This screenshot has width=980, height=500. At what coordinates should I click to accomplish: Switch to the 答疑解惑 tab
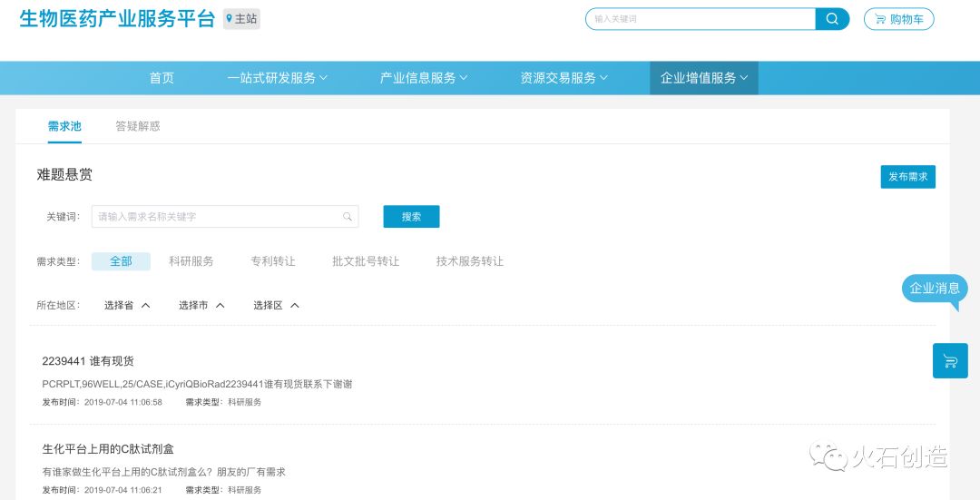138,126
